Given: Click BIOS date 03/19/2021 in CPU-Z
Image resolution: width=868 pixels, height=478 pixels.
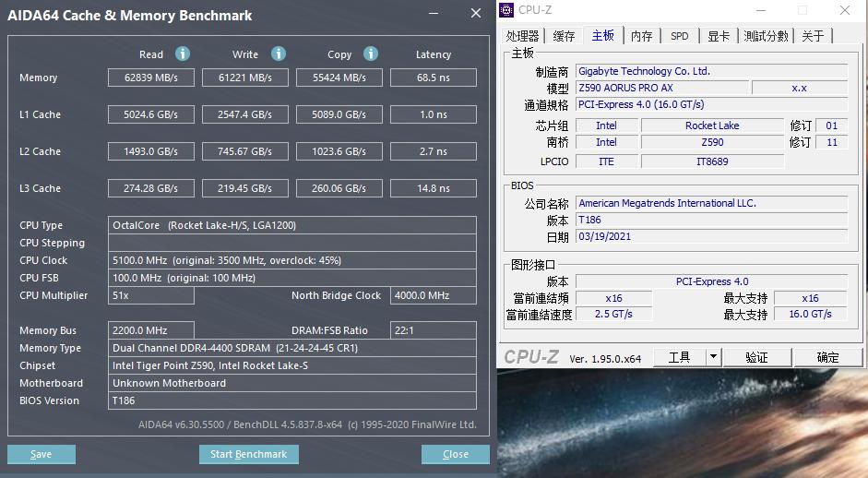Looking at the screenshot, I should (x=712, y=236).
